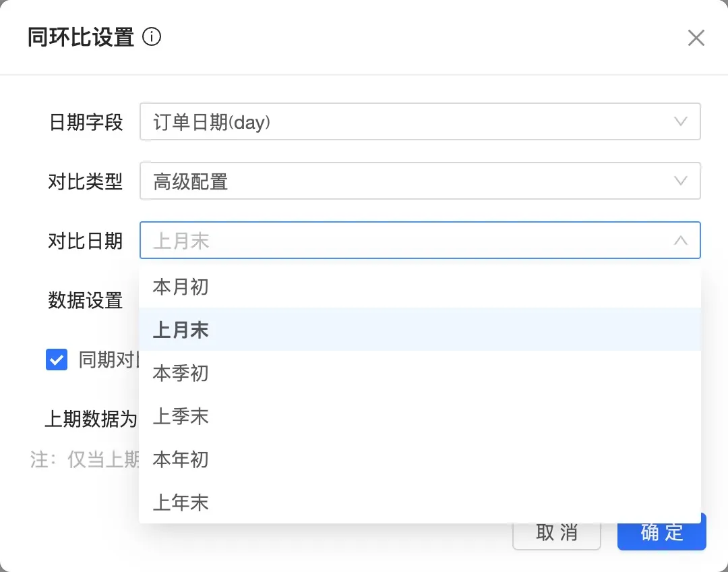Click the 对比日期 input showing 上月末
The height and width of the screenshot is (572, 728).
tap(404, 240)
